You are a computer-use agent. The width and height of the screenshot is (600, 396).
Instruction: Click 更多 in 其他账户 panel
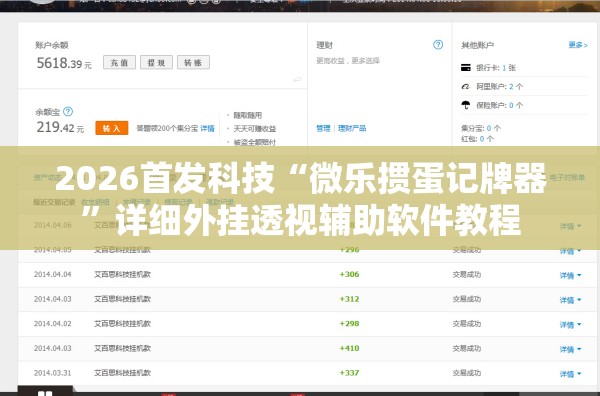coord(578,45)
